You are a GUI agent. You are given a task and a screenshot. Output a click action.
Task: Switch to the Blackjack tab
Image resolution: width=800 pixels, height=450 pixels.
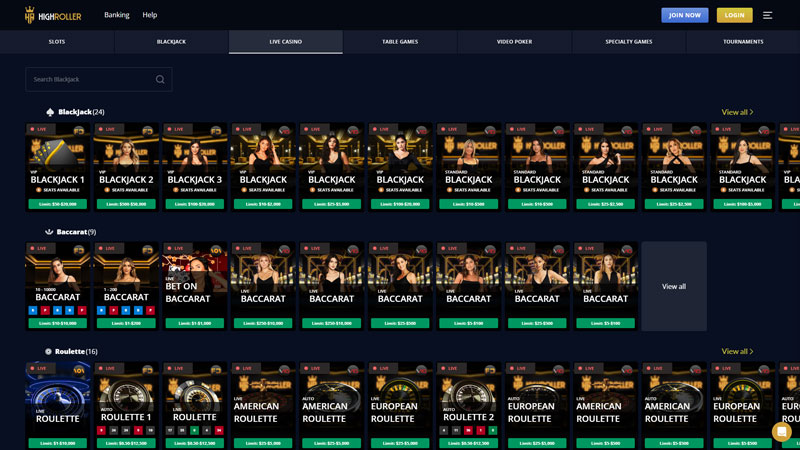171,42
